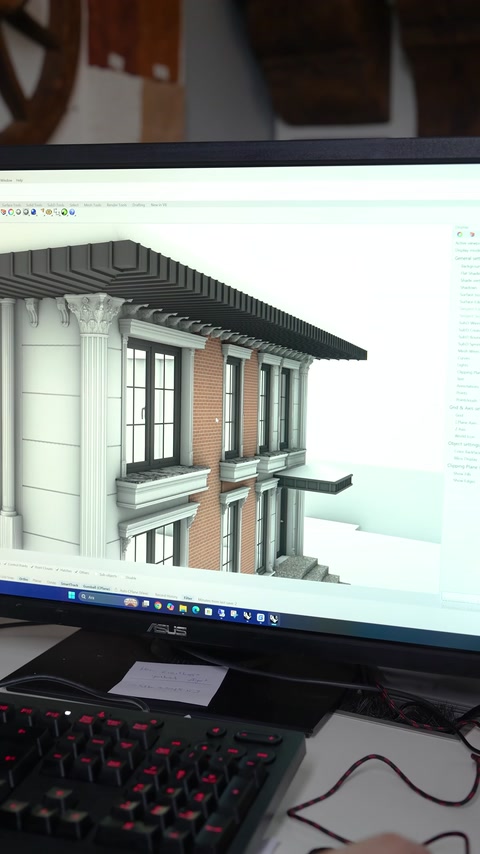This screenshot has height=854, width=480.
Task: Toggle Gumball (CPlane) in status bar
Action: (96, 588)
